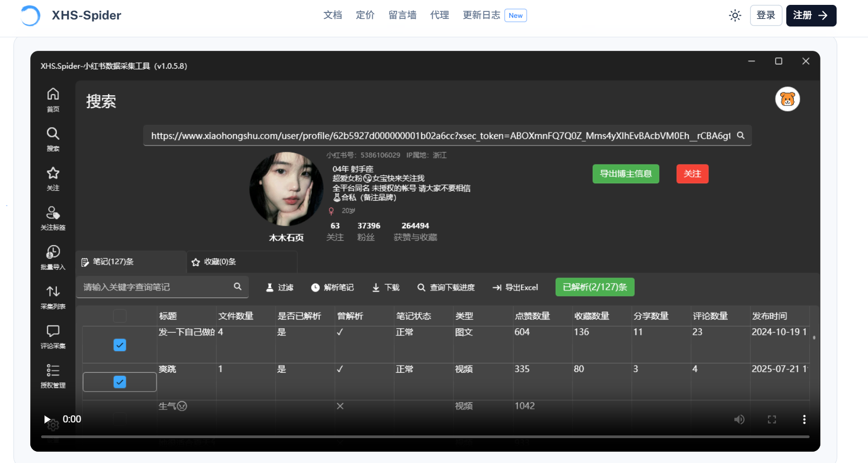Open the 代理 nav link

(x=439, y=15)
